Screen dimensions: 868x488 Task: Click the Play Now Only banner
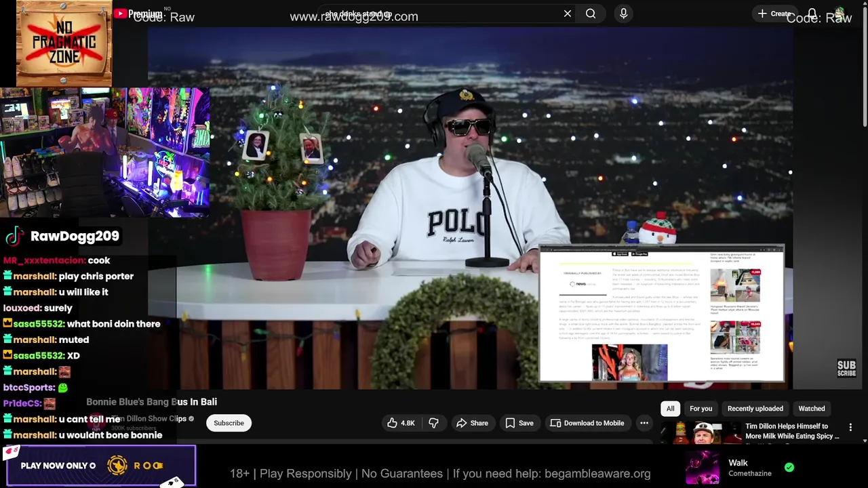click(x=101, y=466)
